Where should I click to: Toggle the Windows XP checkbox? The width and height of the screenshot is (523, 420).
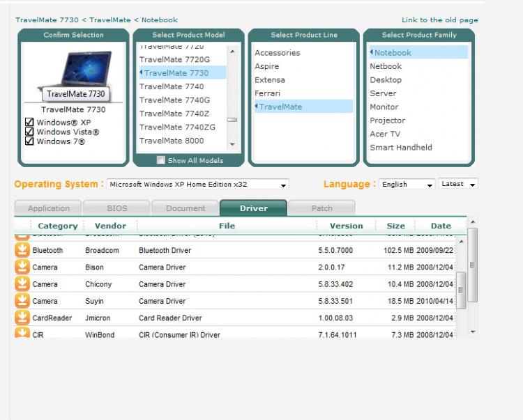[x=29, y=122]
